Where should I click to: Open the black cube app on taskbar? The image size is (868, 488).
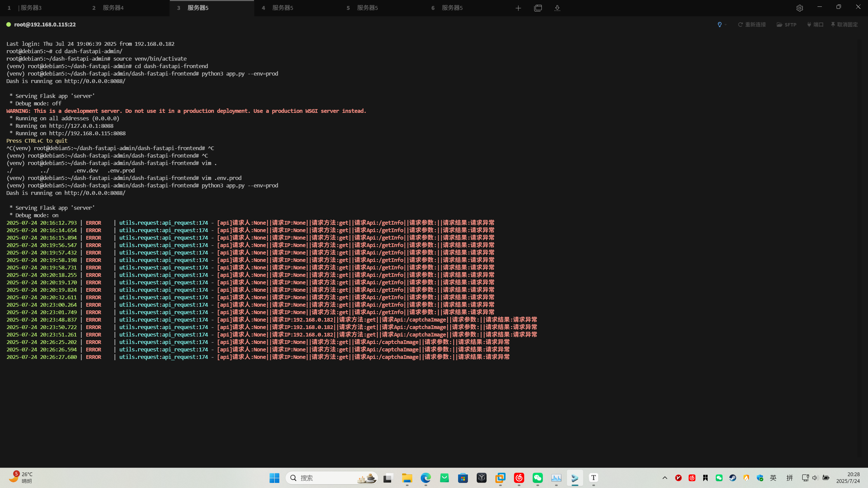coord(481,478)
